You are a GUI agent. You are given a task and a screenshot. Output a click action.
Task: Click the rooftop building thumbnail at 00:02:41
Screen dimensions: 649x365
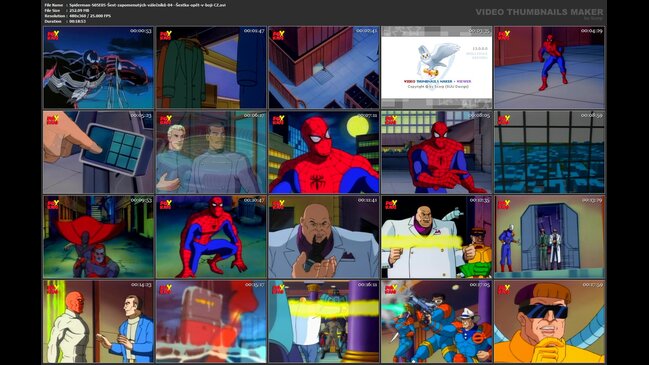tap(324, 67)
